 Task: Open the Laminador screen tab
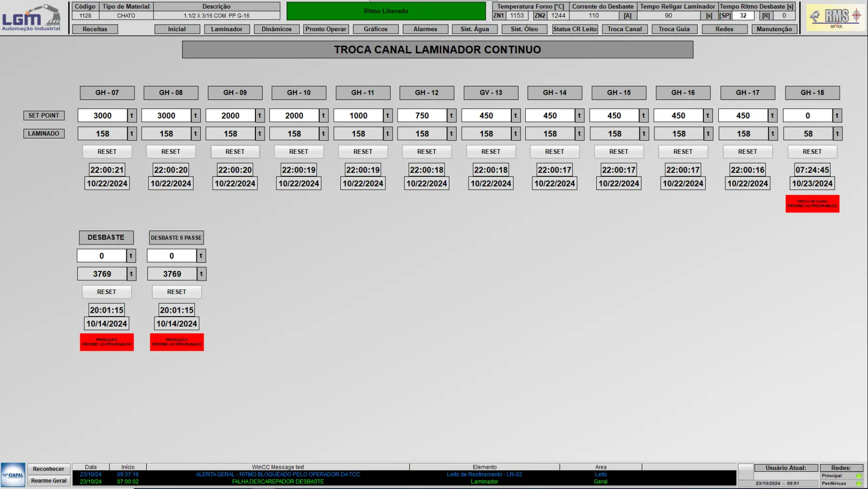click(227, 29)
